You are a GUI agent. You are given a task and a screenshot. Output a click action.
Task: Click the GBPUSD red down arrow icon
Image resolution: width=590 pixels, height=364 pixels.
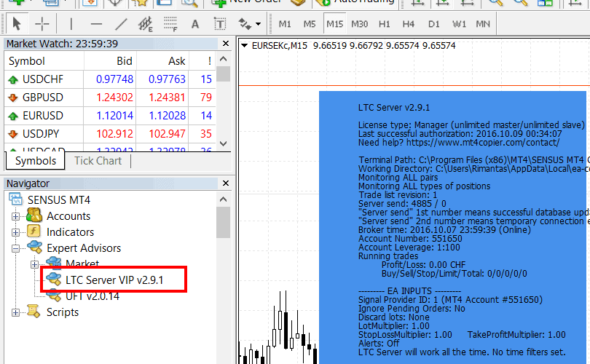(x=13, y=98)
